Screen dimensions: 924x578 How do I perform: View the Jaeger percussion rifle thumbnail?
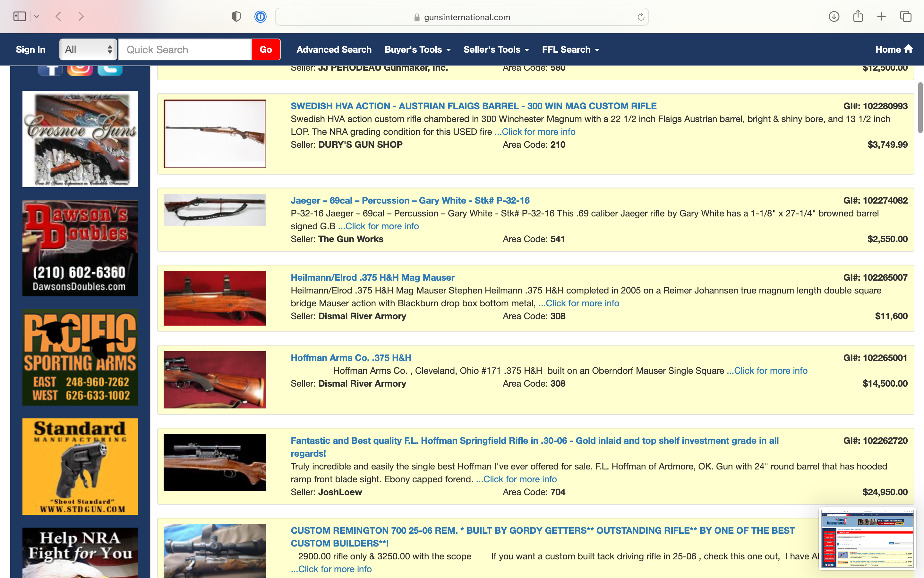[215, 210]
